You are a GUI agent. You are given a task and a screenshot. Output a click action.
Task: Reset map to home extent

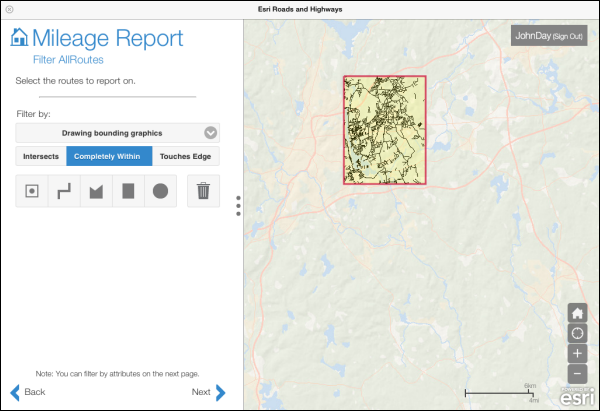pyautogui.click(x=577, y=313)
